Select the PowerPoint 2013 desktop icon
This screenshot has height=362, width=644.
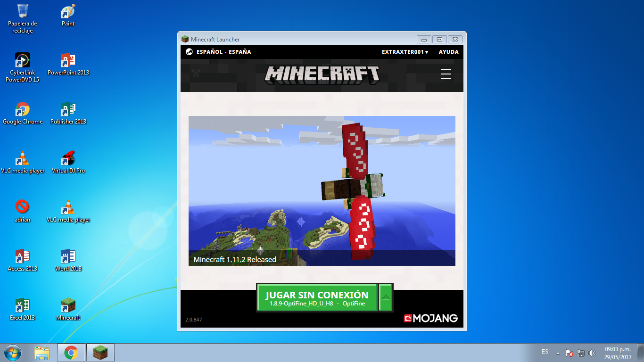tap(68, 64)
